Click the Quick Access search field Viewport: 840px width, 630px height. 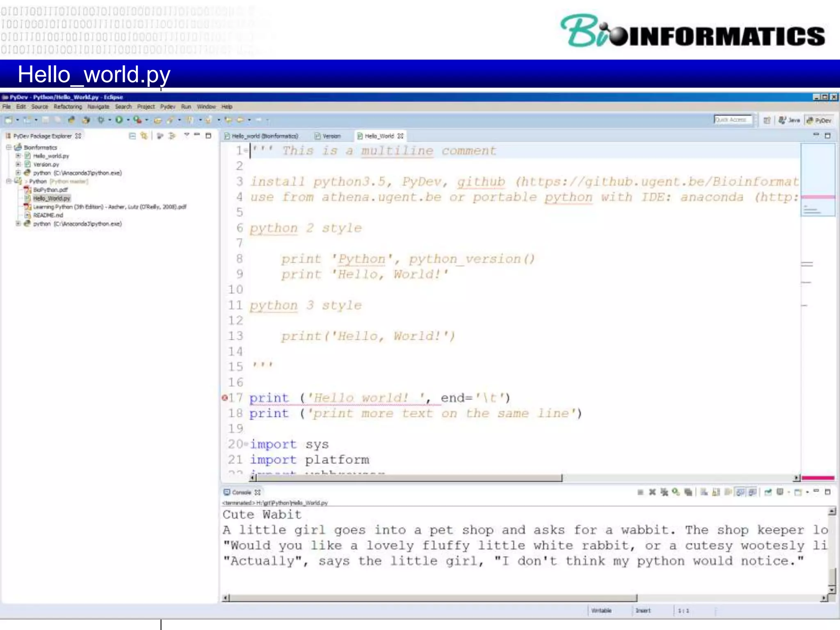[x=733, y=120]
